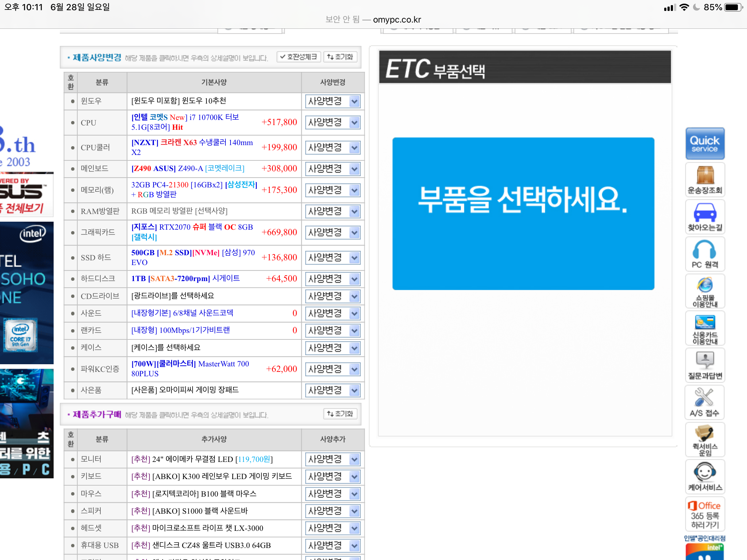The height and width of the screenshot is (560, 747).
Task: Click the 500GB M.2 SSD 970 EVO link
Action: coord(193,257)
